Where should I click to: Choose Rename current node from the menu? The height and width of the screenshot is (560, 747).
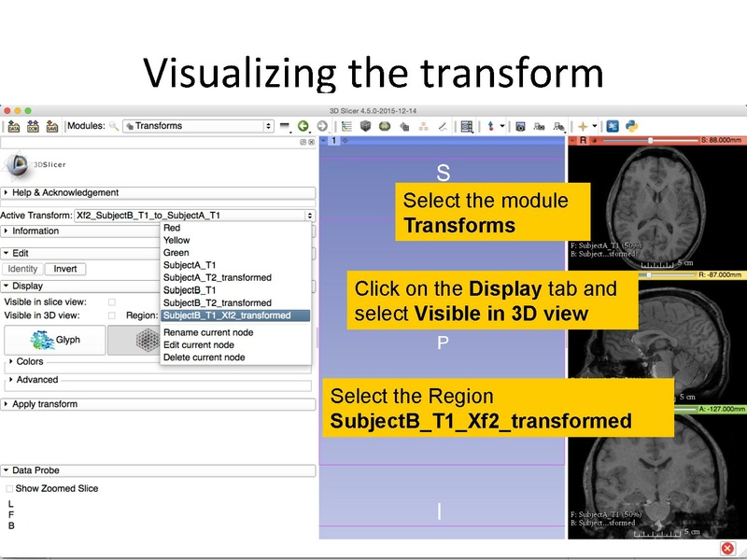(207, 332)
